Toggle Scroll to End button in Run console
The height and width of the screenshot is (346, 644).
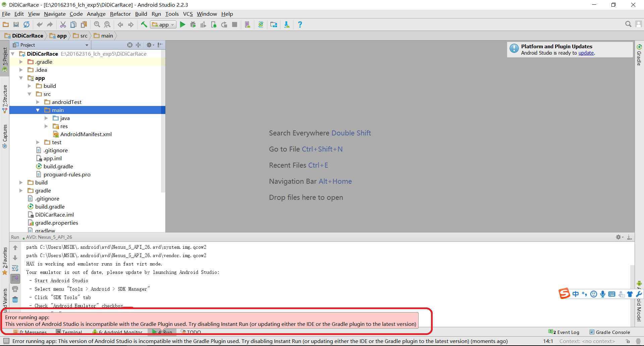click(15, 279)
